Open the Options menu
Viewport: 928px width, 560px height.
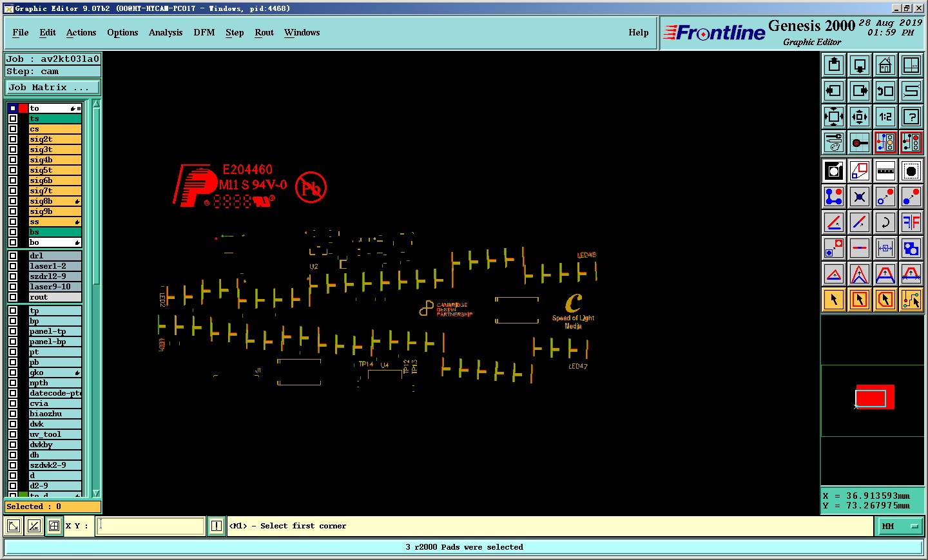(122, 32)
